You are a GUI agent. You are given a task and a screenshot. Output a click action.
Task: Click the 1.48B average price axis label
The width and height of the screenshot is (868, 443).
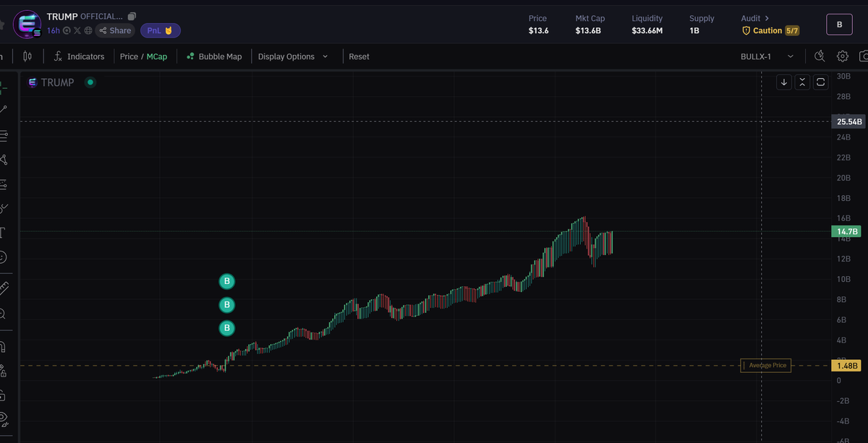pos(848,366)
